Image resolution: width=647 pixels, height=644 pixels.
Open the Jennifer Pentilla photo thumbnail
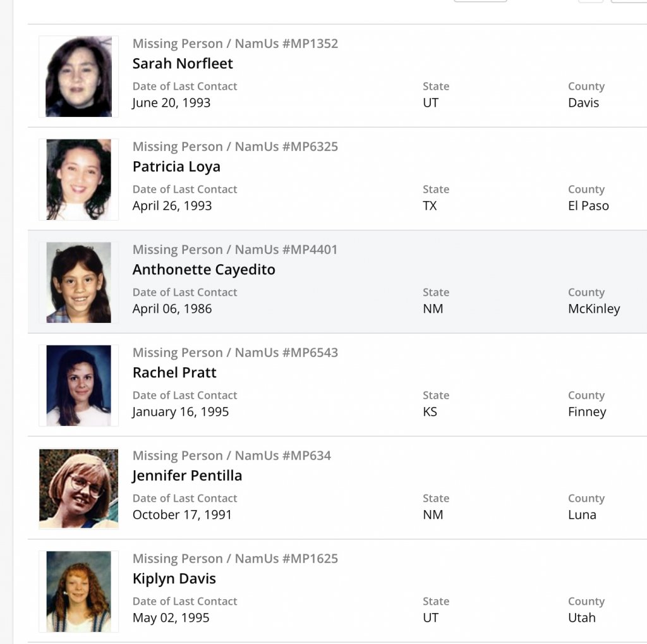pos(78,489)
